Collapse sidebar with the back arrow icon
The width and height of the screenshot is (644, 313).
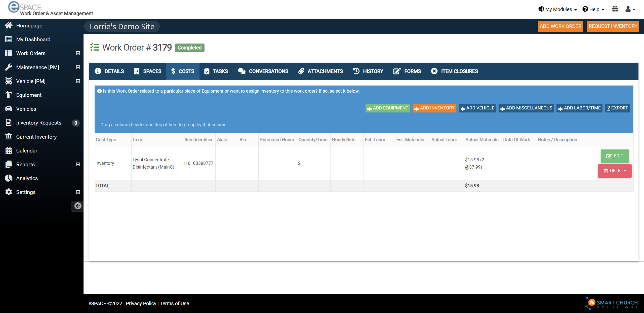pyautogui.click(x=78, y=206)
